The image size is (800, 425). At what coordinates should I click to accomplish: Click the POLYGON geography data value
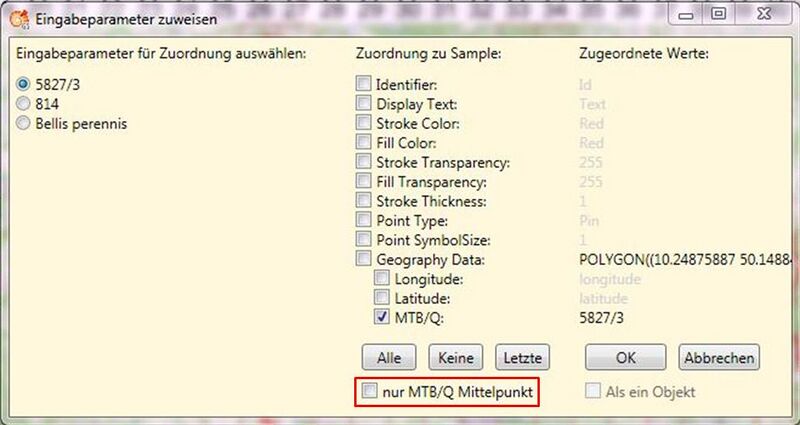click(686, 260)
